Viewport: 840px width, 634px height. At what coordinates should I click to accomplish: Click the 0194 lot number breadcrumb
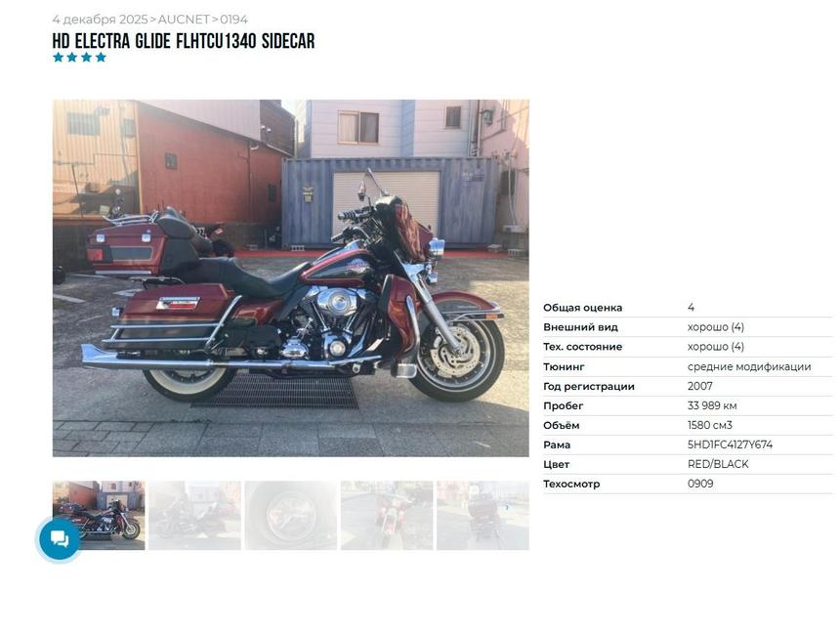click(233, 20)
